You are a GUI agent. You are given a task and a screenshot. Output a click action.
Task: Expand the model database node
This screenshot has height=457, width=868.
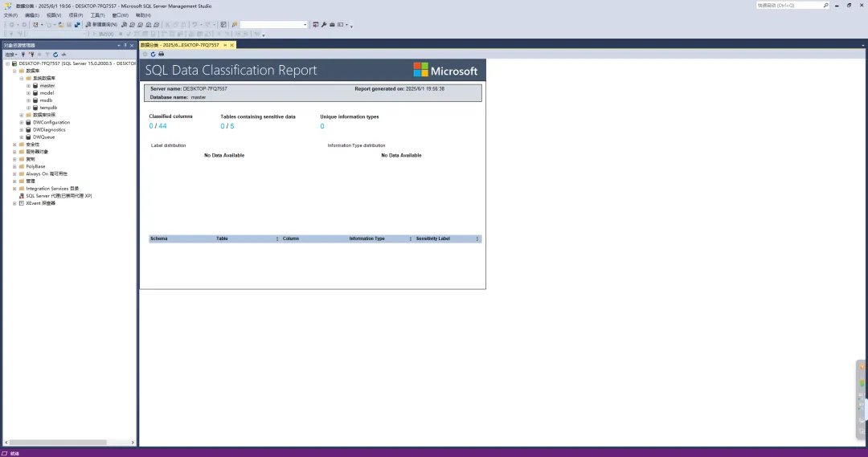pos(28,93)
